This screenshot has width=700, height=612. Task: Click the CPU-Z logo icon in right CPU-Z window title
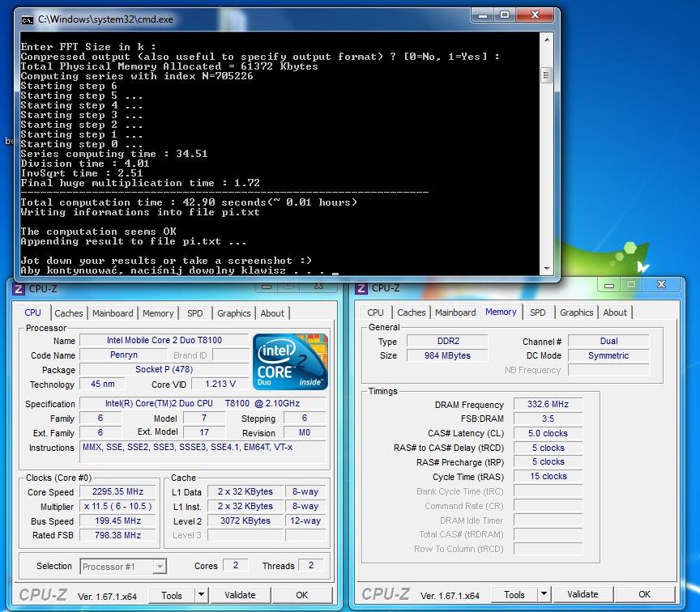coord(361,288)
